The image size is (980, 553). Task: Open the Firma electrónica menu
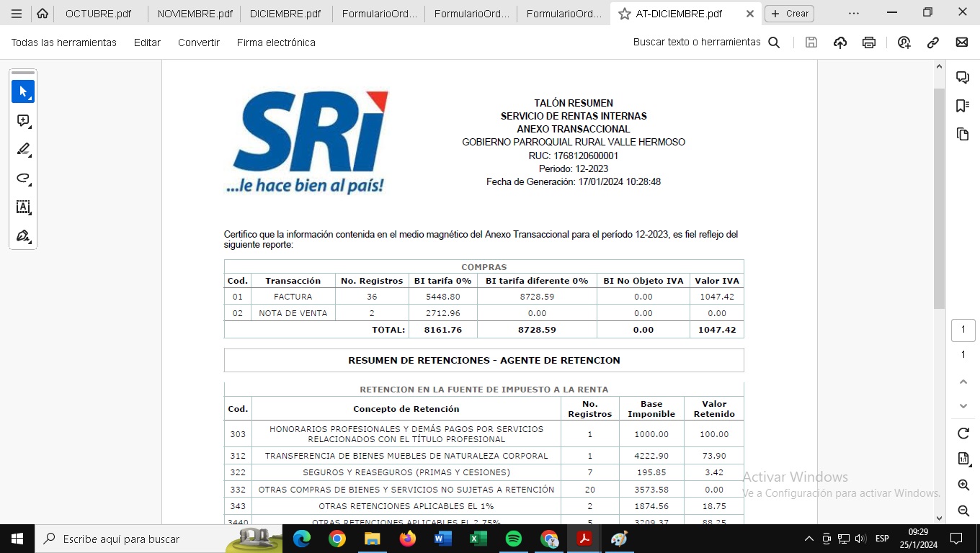(x=276, y=42)
